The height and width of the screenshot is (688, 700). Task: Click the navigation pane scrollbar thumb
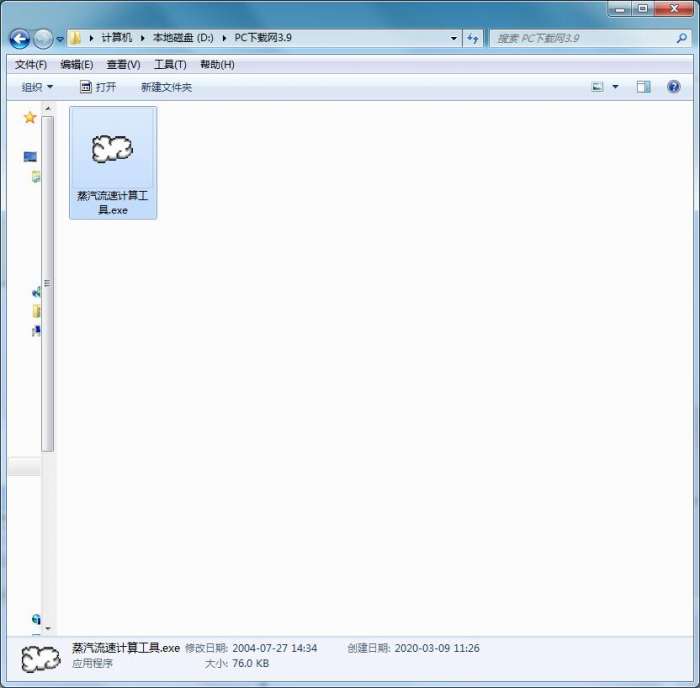47,284
